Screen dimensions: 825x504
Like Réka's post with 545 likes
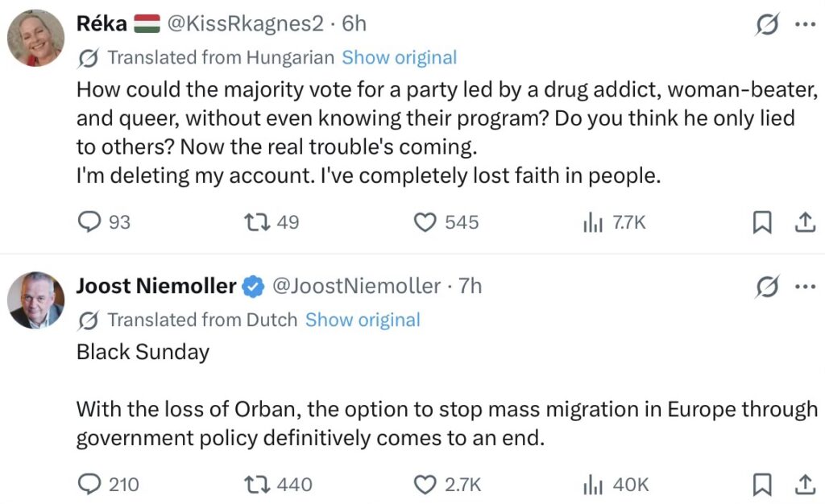point(425,222)
